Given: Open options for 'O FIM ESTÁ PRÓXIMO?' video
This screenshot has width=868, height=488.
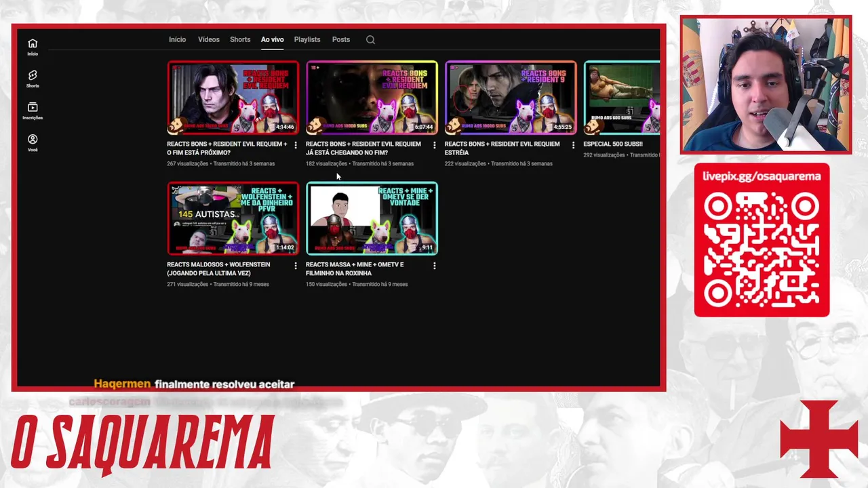Looking at the screenshot, I should (x=295, y=145).
